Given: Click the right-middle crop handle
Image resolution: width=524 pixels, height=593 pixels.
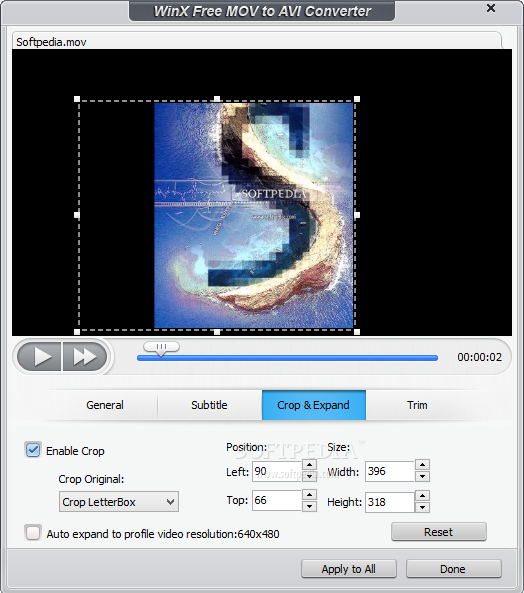Looking at the screenshot, I should point(357,215).
